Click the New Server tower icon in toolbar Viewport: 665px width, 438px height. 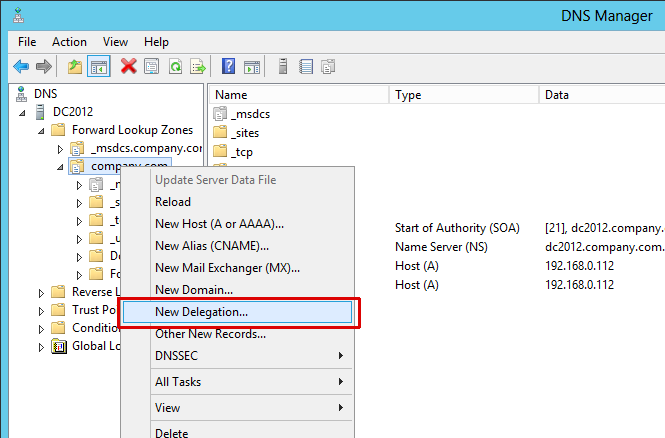click(x=283, y=67)
